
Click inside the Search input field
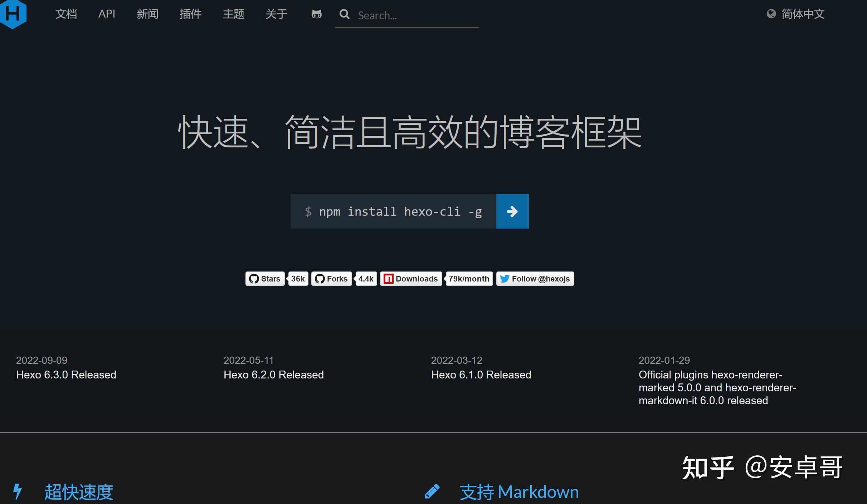pyautogui.click(x=404, y=15)
